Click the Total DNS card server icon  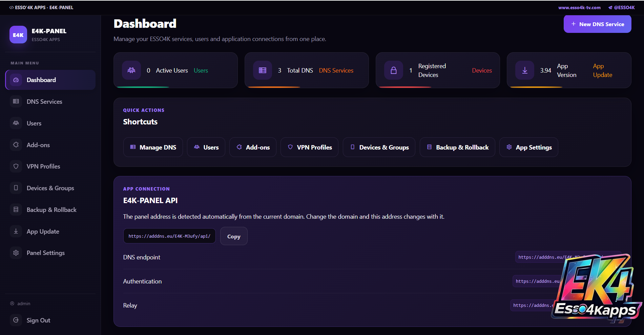coord(263,70)
